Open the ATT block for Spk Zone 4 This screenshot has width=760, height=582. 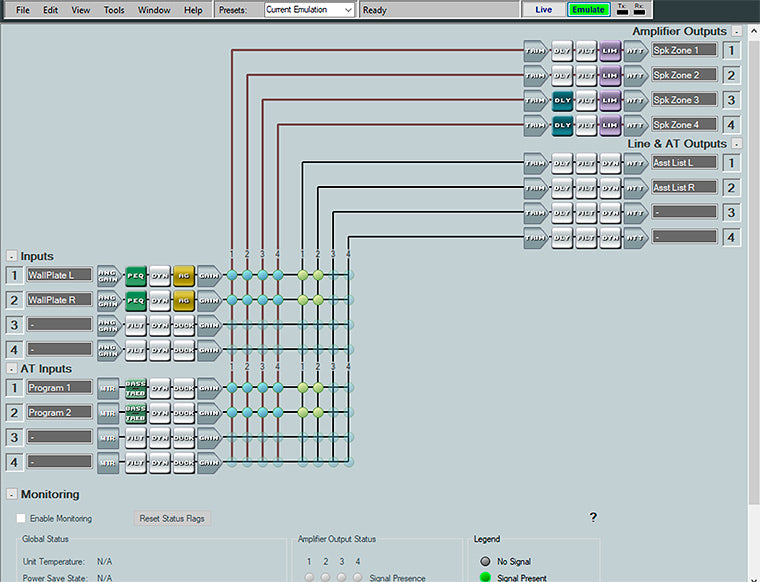pos(635,126)
